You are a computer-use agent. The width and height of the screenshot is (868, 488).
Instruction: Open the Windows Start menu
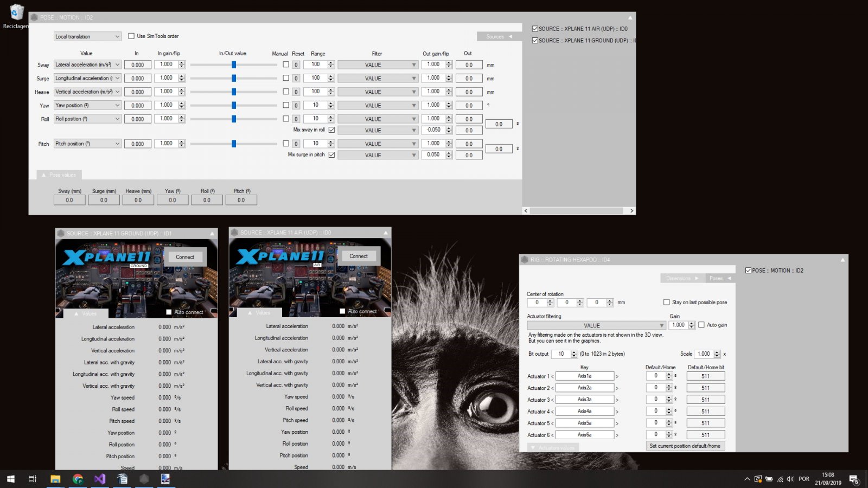pyautogui.click(x=10, y=479)
